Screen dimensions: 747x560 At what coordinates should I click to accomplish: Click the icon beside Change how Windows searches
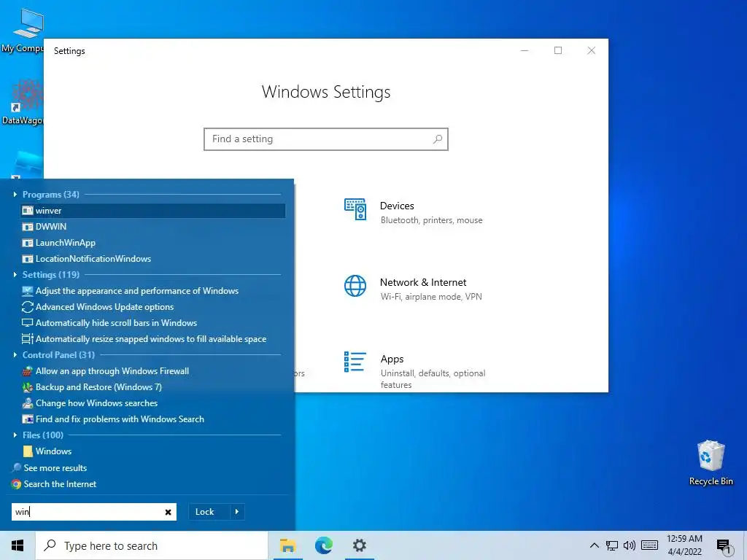(x=28, y=403)
